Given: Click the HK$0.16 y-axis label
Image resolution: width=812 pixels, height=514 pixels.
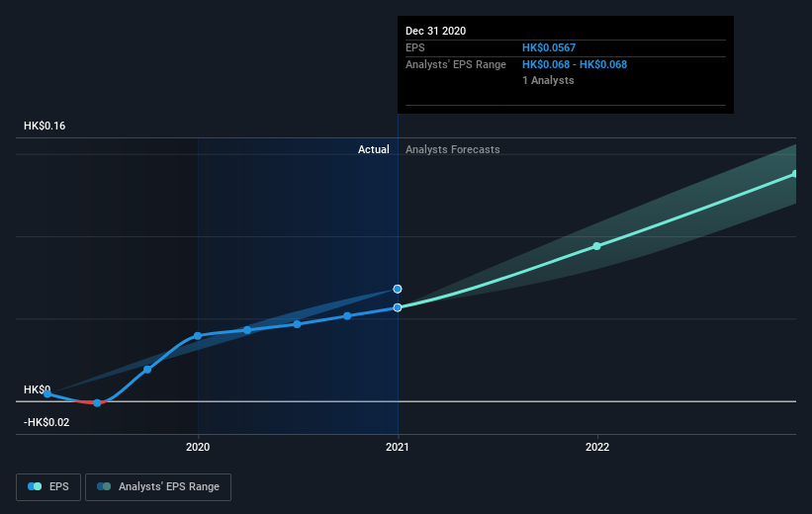Looking at the screenshot, I should pos(45,126).
